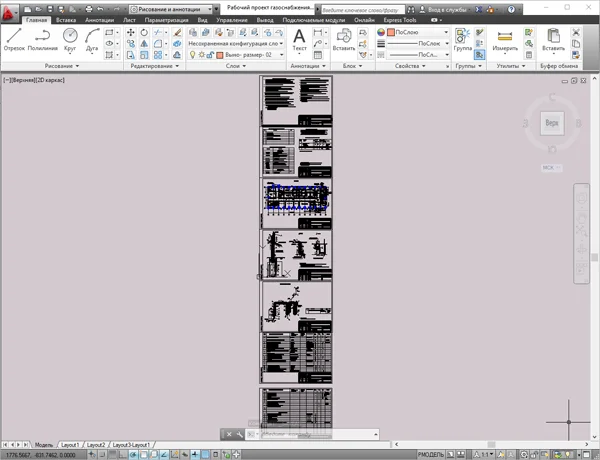The width and height of the screenshot is (600, 460).
Task: Click the linear dimension tool icon
Action: coord(318,33)
